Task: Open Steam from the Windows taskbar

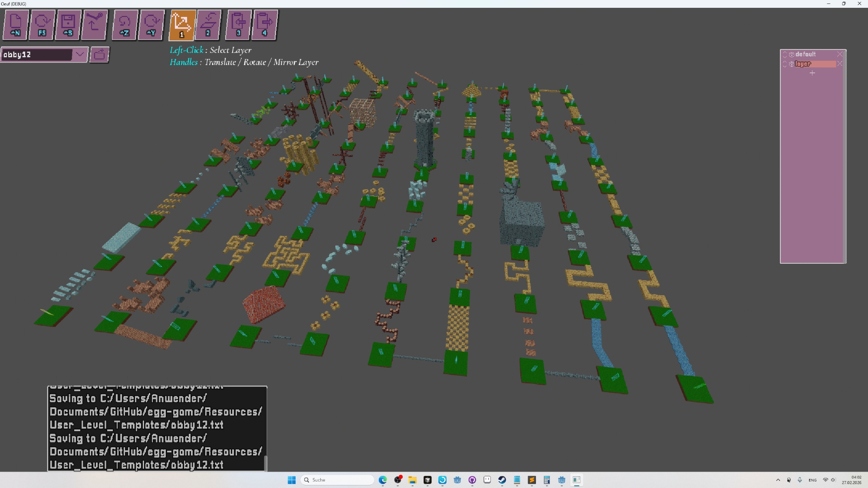Action: coord(502,480)
